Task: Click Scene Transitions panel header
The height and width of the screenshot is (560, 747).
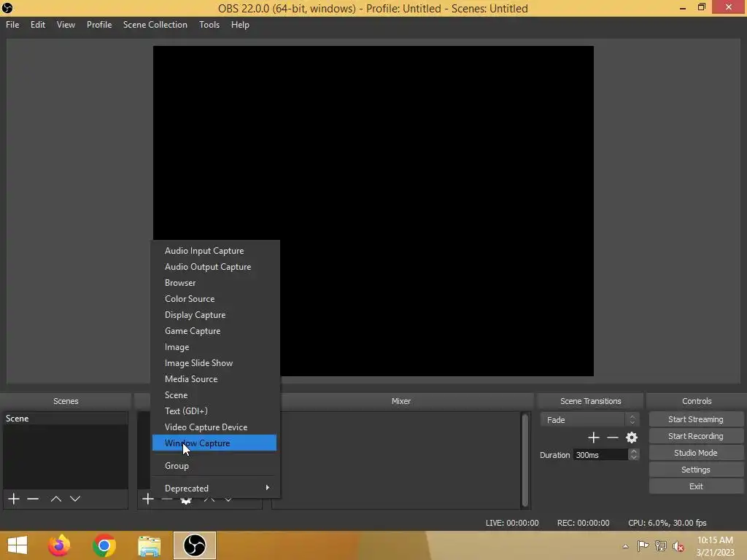Action: [x=590, y=401]
